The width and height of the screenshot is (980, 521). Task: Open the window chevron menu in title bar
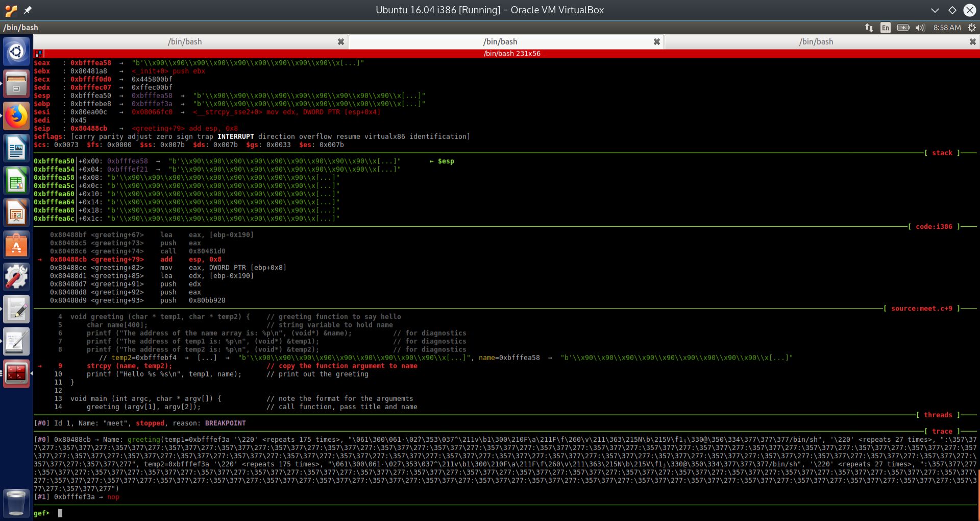pos(935,10)
